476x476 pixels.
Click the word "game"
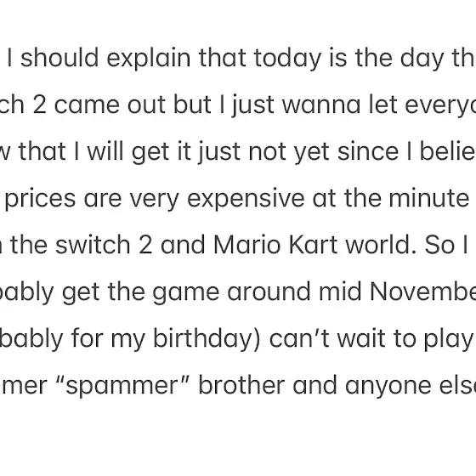pos(185,293)
